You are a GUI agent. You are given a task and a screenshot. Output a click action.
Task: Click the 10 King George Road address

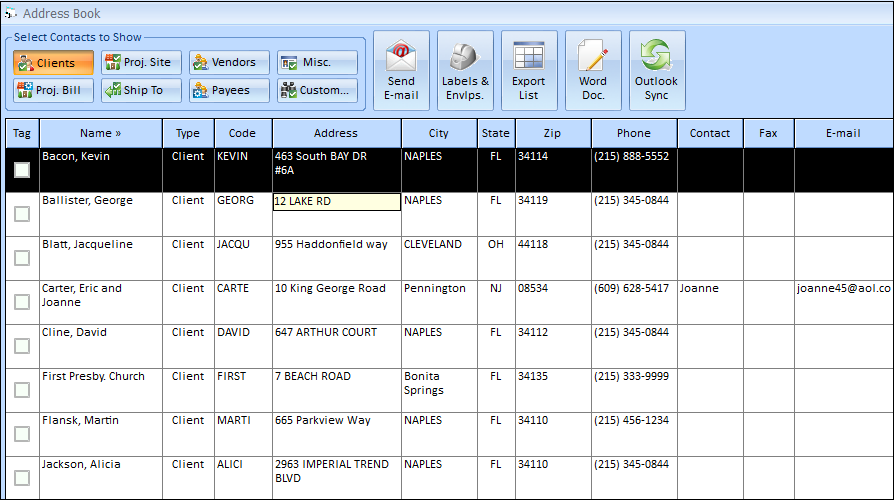[x=330, y=288]
